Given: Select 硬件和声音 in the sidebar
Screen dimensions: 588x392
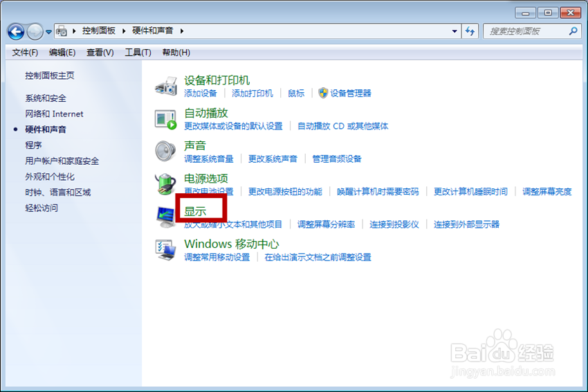Looking at the screenshot, I should (x=46, y=130).
